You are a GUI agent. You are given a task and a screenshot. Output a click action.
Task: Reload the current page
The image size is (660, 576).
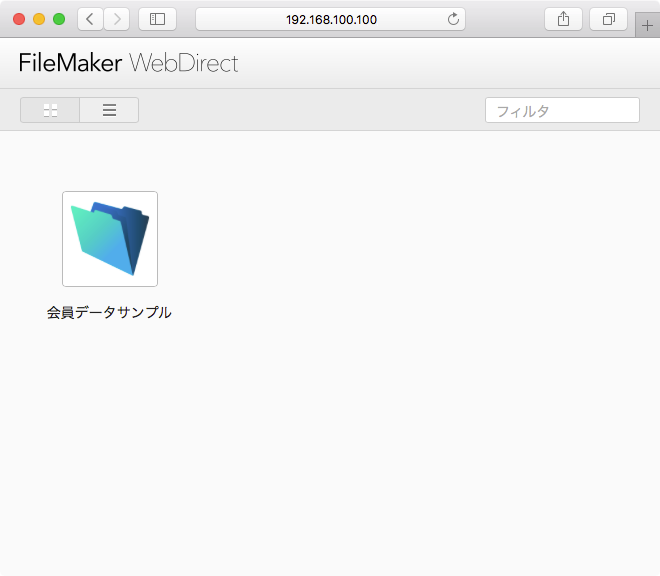point(453,19)
